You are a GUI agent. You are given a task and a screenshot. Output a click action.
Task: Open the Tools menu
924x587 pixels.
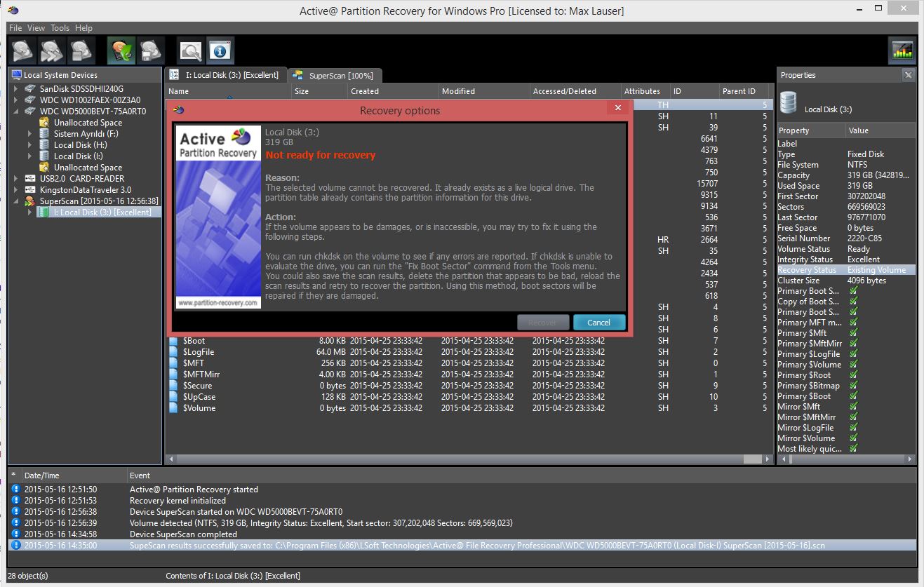point(60,28)
